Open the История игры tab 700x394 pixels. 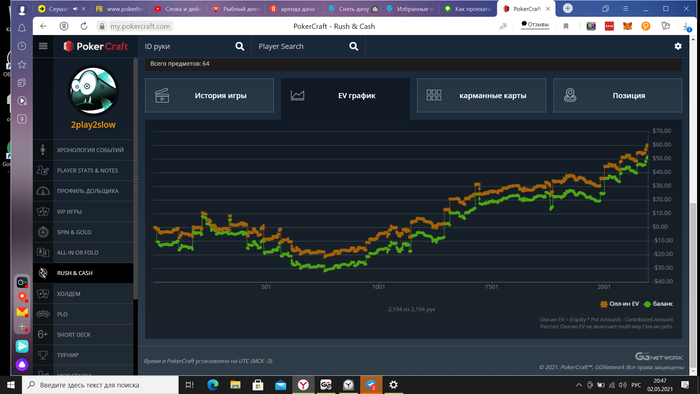coord(209,95)
